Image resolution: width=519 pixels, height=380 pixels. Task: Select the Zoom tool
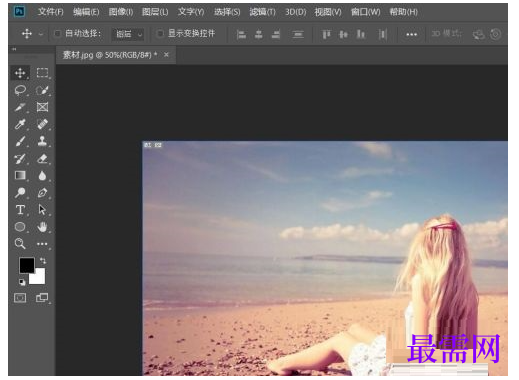point(20,244)
